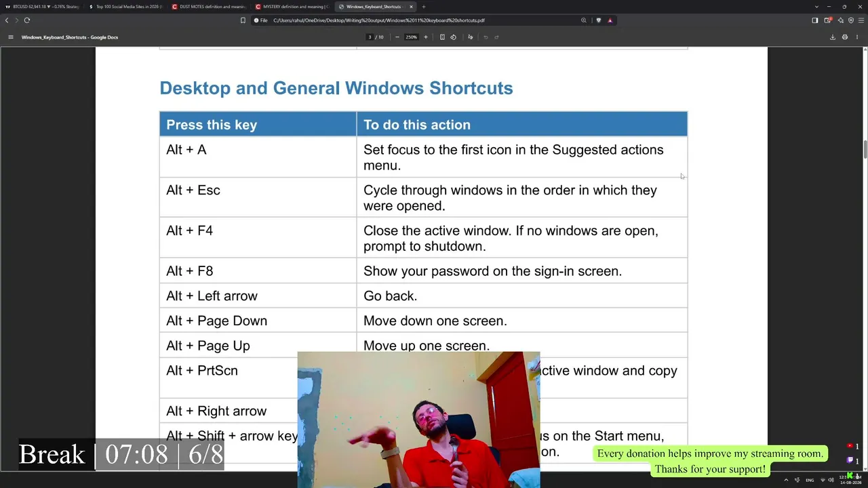Print the PDF document

844,37
